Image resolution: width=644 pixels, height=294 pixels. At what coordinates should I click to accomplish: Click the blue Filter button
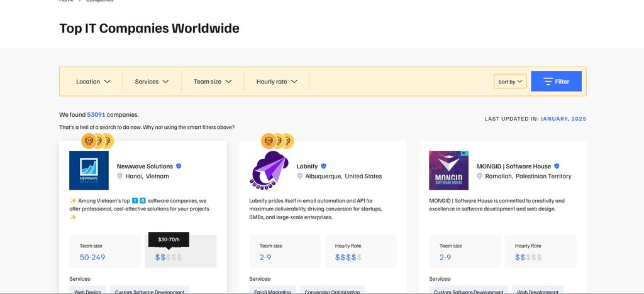[x=556, y=81]
